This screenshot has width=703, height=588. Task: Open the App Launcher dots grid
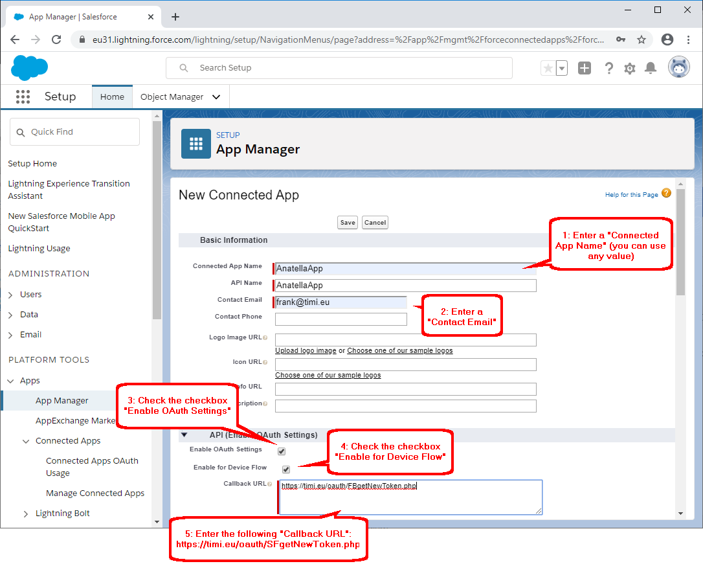click(23, 96)
